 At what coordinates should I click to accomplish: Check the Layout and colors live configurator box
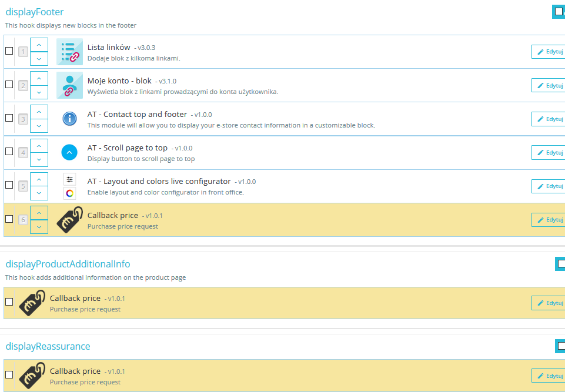(x=9, y=185)
